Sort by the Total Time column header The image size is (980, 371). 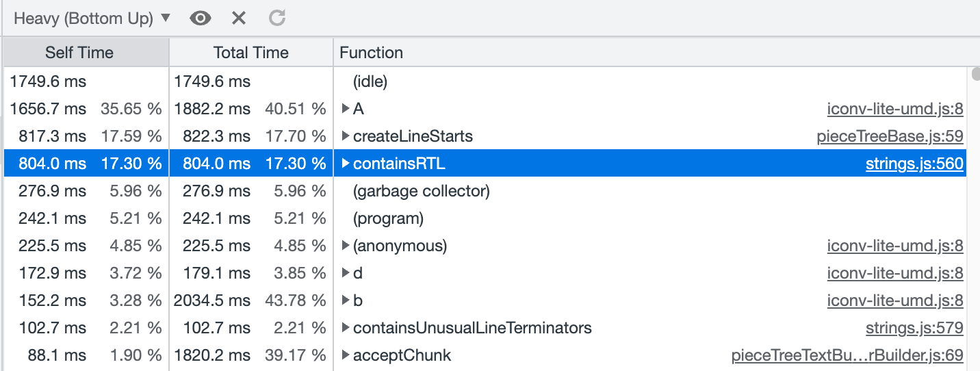[x=250, y=53]
